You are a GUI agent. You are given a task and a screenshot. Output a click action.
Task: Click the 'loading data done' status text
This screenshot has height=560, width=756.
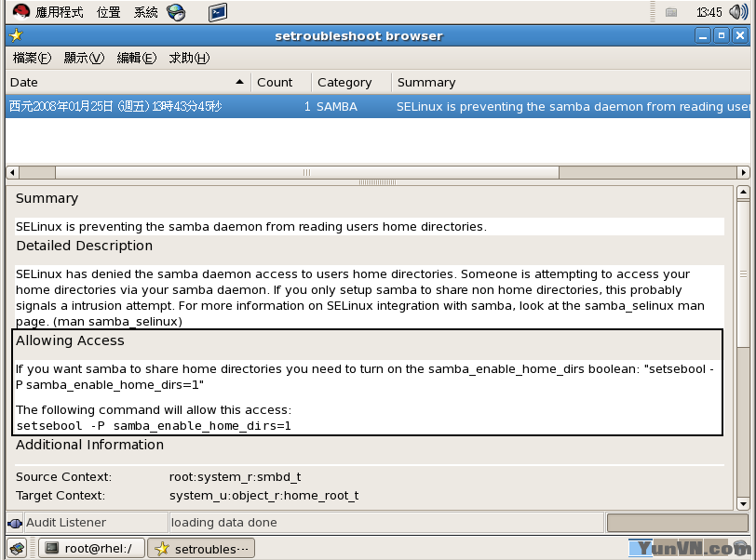click(x=224, y=523)
